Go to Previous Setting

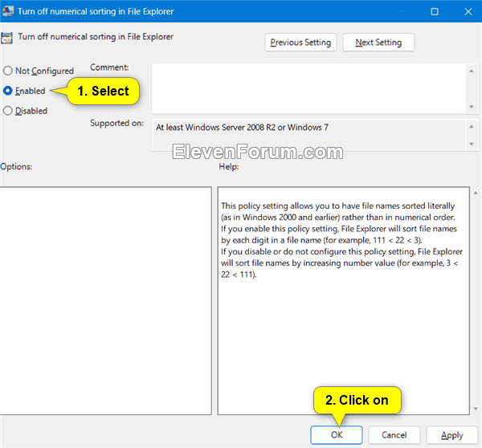click(300, 43)
